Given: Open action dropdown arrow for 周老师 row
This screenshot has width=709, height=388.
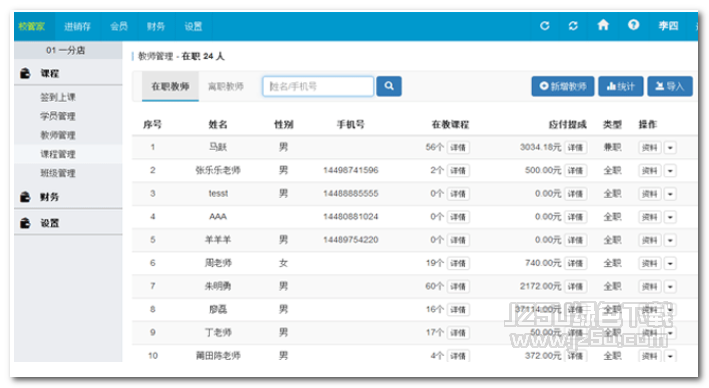Looking at the screenshot, I should click(x=670, y=263).
